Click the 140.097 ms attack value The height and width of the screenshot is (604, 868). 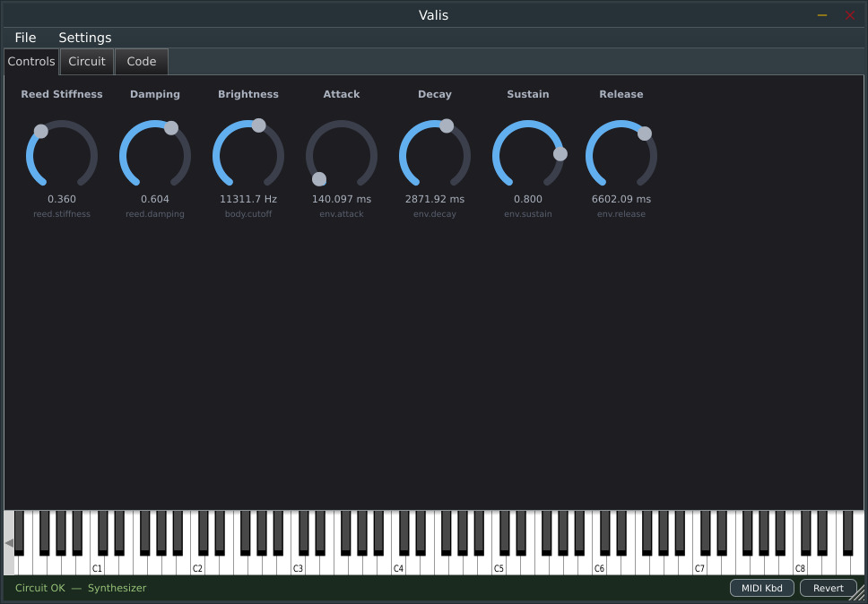point(342,199)
